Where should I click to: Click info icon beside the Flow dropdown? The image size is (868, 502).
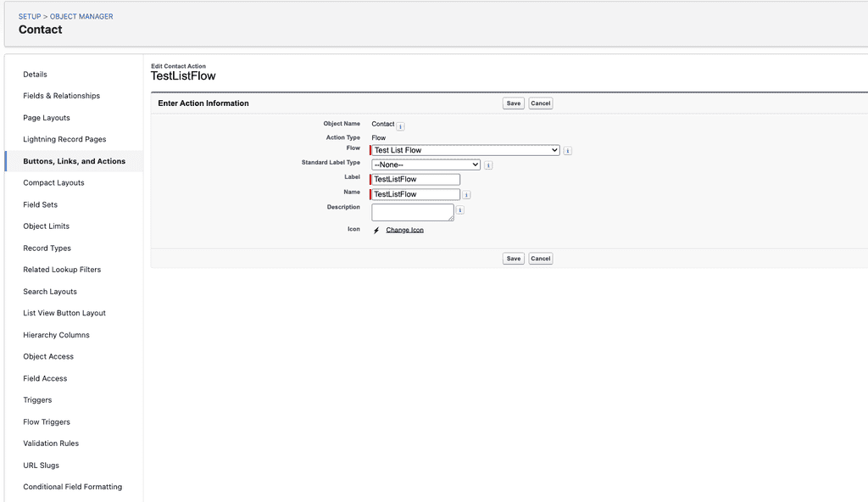pos(567,151)
